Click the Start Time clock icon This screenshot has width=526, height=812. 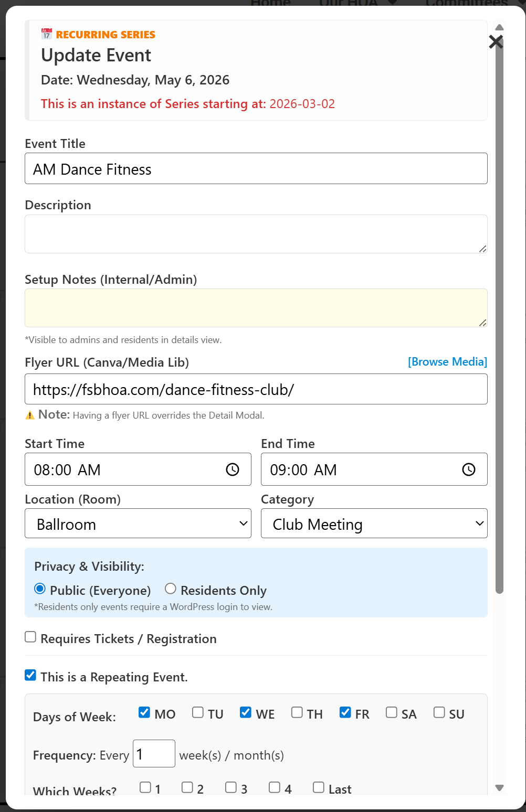[233, 469]
